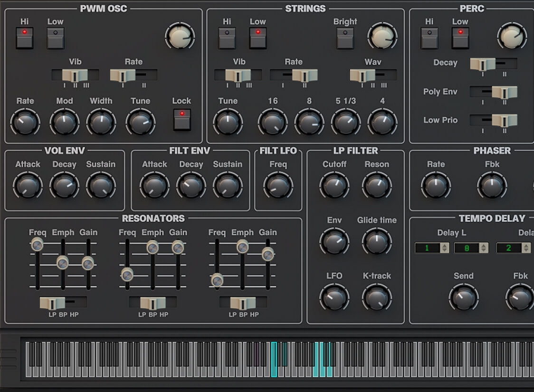Click the first resonator LP BP HP switch
The width and height of the screenshot is (534, 392).
(x=63, y=303)
